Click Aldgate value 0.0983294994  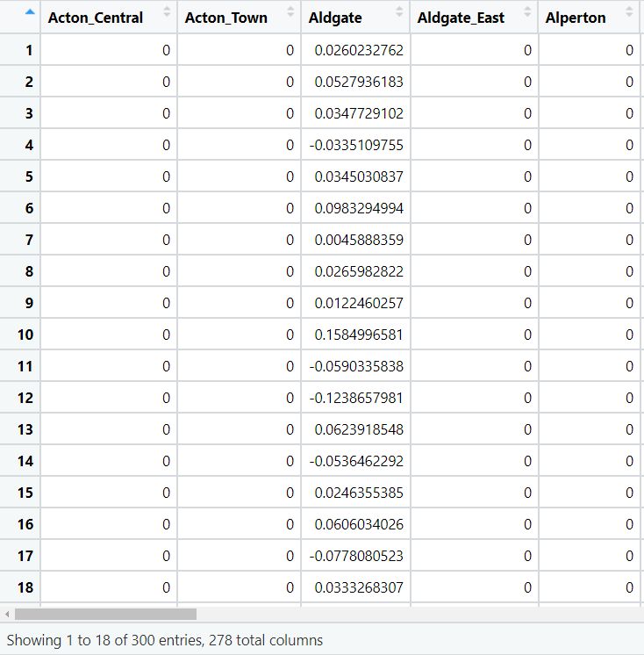(x=359, y=208)
